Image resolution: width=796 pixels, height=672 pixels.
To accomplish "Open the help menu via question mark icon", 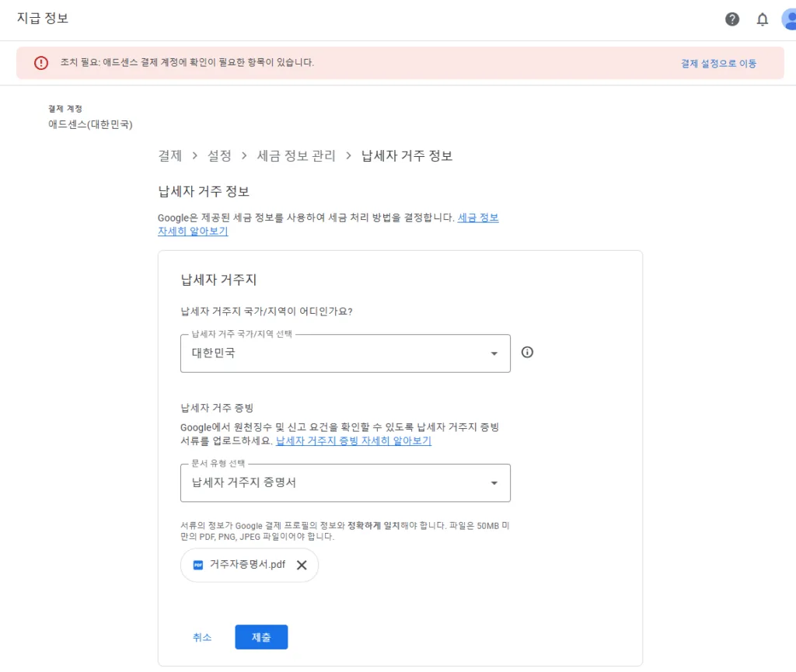I will pyautogui.click(x=731, y=19).
